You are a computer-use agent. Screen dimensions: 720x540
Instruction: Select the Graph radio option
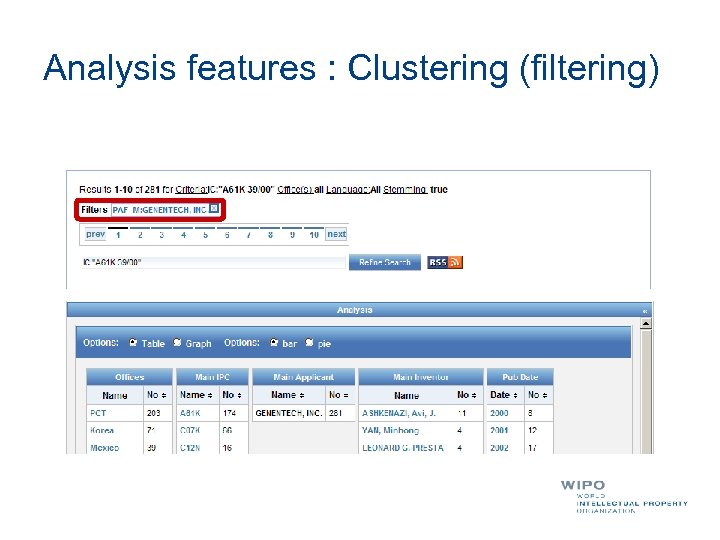177,343
